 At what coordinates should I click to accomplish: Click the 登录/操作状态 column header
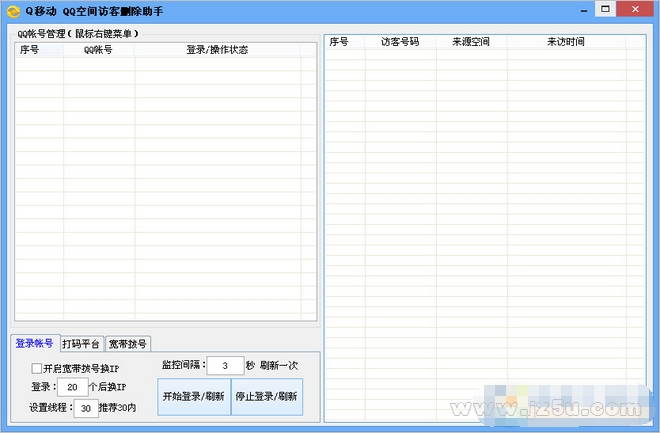point(217,50)
